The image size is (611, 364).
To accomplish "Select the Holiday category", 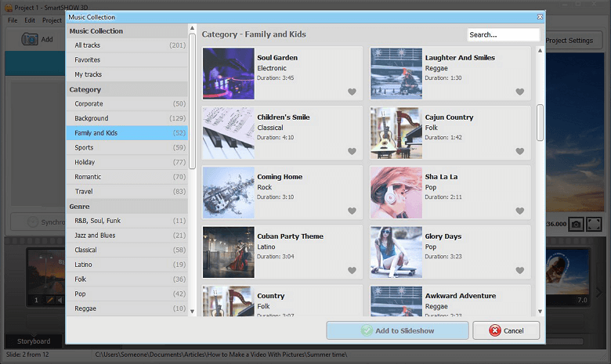I will [127, 162].
